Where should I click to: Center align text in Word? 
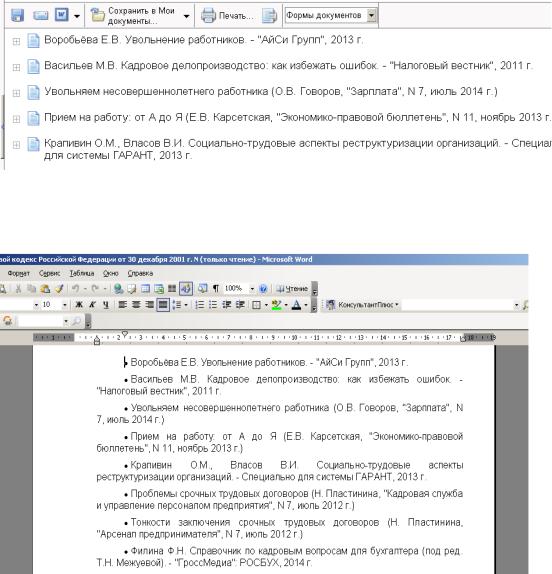tap(136, 305)
